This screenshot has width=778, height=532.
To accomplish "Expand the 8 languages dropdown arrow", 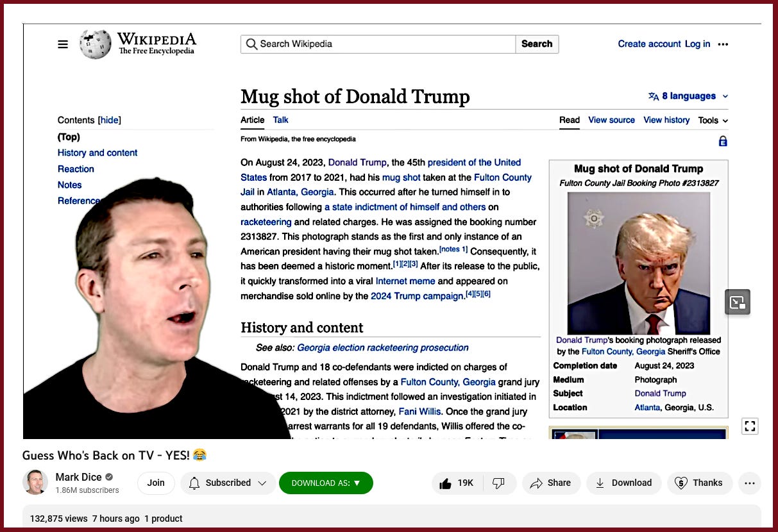I will tap(725, 96).
